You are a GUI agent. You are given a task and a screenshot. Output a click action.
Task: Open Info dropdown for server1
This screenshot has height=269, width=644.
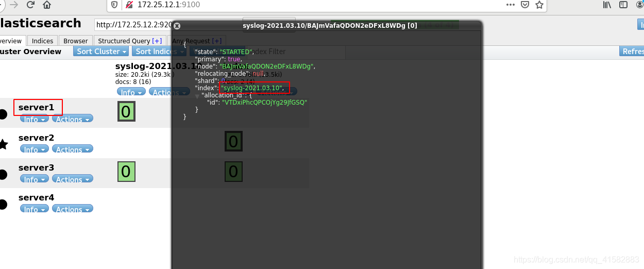point(35,119)
